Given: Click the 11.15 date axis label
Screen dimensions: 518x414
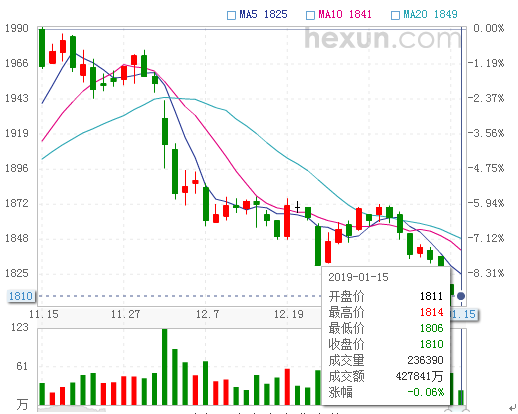Looking at the screenshot, I should [44, 314].
